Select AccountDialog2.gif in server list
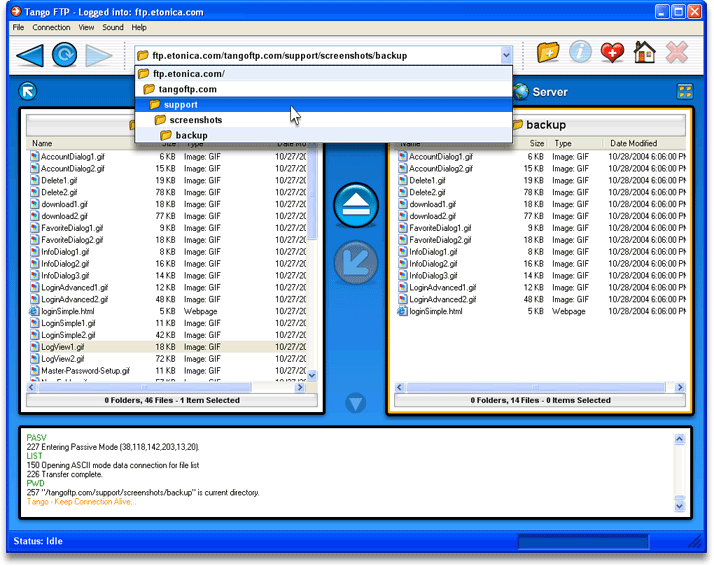 point(540,168)
